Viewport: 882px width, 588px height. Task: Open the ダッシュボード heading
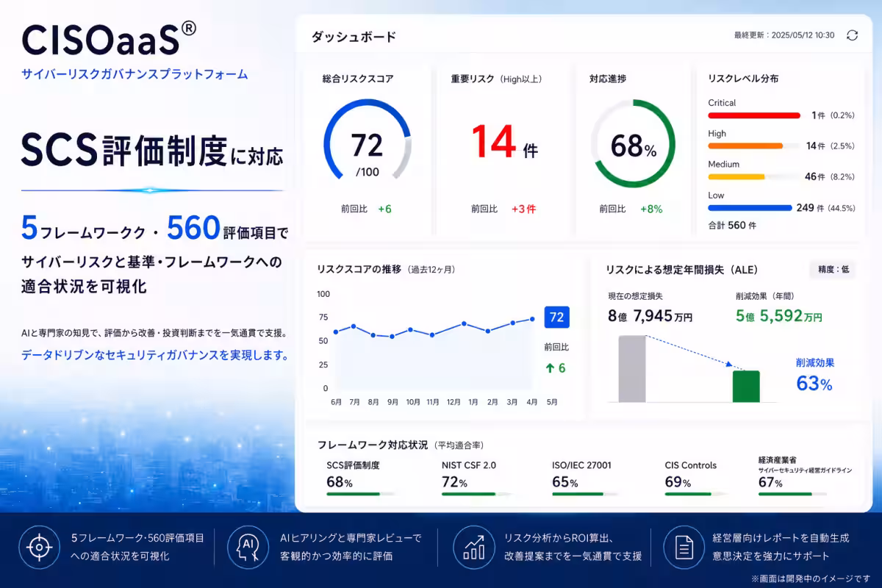[354, 37]
